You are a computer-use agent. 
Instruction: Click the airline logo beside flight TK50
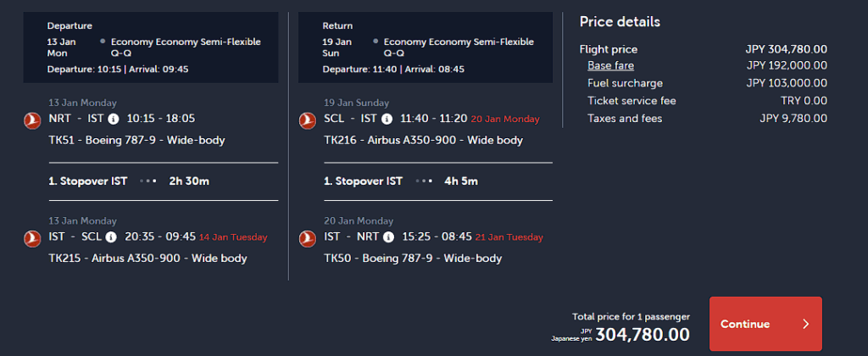(x=308, y=239)
